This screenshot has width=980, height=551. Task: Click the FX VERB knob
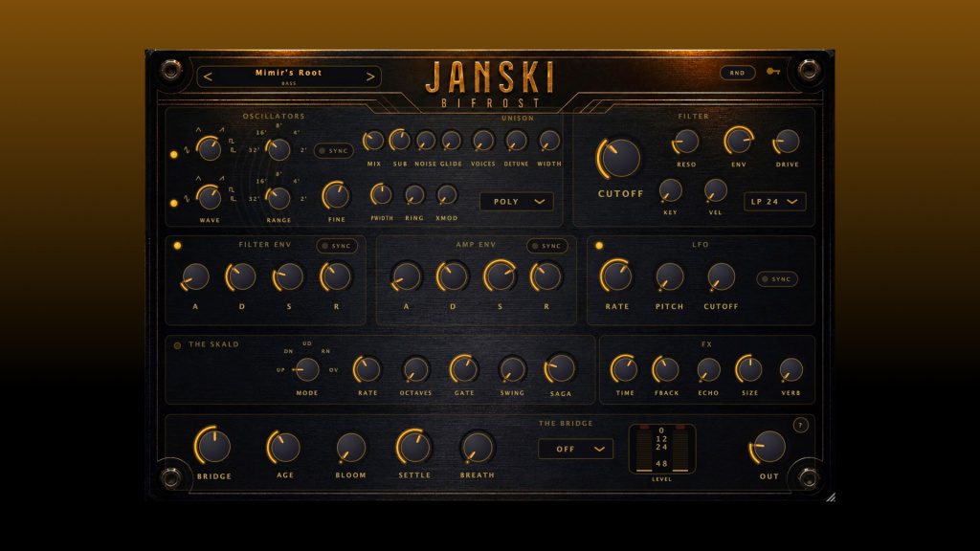[x=791, y=370]
